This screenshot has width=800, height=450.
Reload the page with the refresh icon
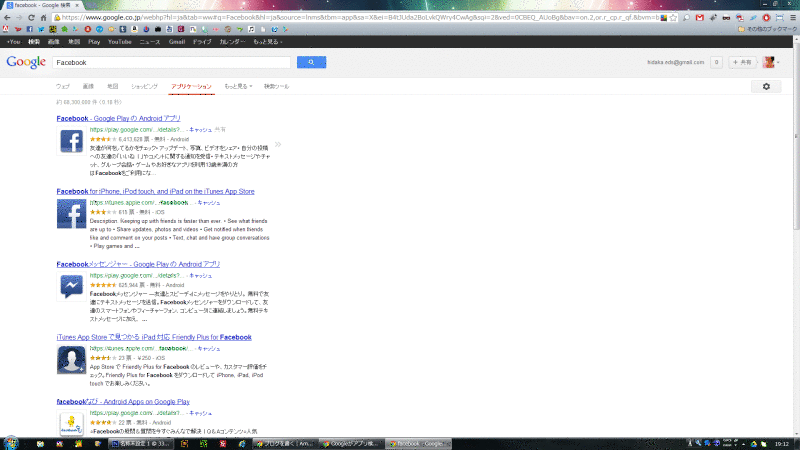(x=31, y=17)
